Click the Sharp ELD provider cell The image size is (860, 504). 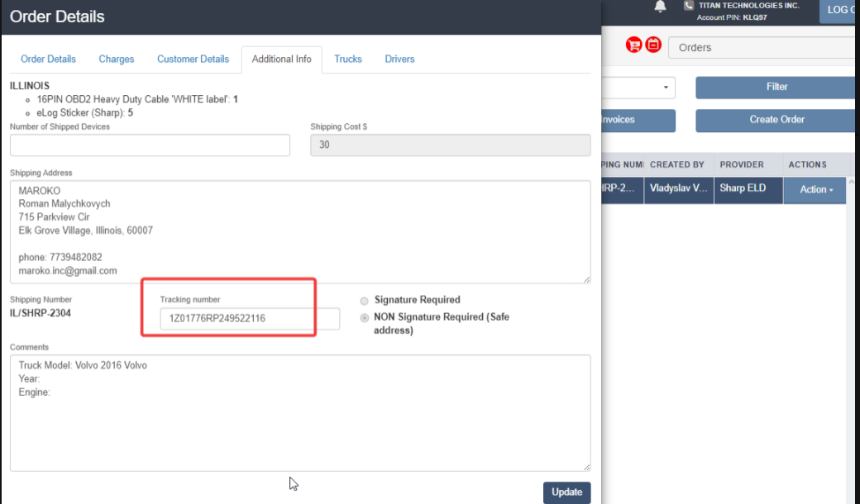pos(748,189)
